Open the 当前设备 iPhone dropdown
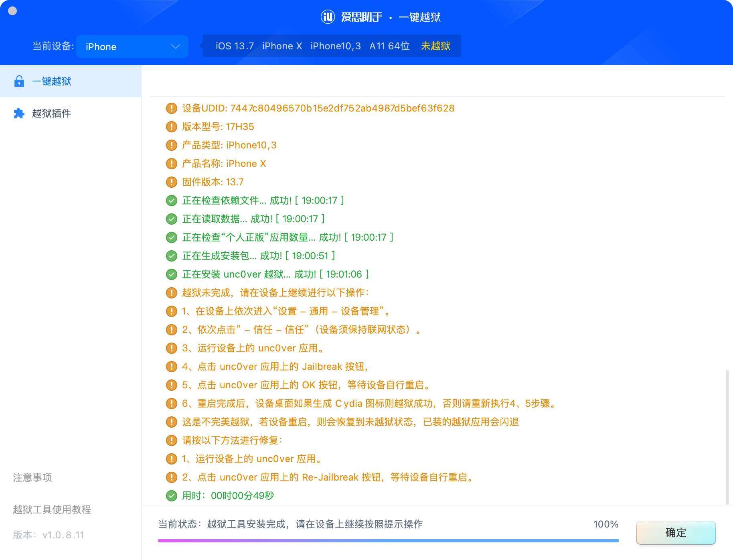Viewport: 733px width, 560px height. [x=132, y=47]
